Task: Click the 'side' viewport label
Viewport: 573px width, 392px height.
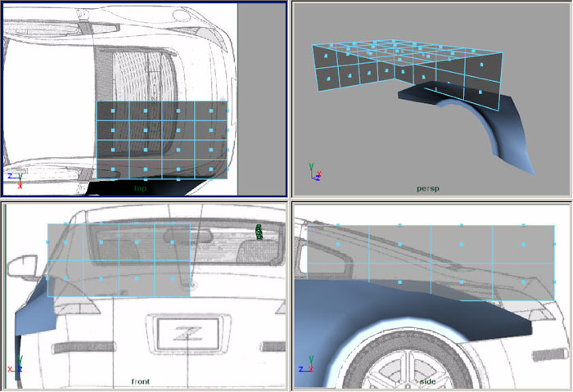Action: click(x=426, y=381)
